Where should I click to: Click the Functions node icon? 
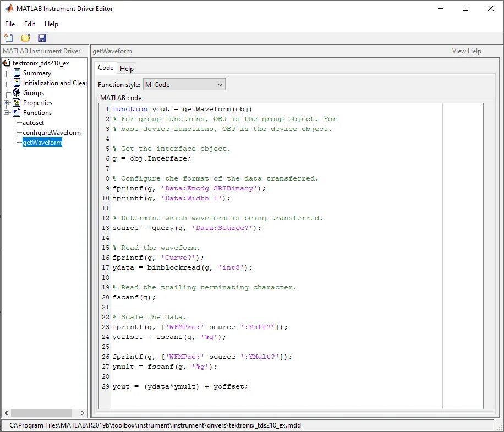pos(17,112)
